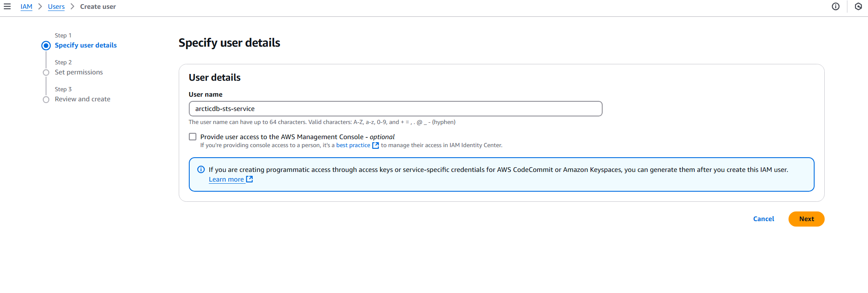
Task: Open the Specify user details step
Action: 86,45
